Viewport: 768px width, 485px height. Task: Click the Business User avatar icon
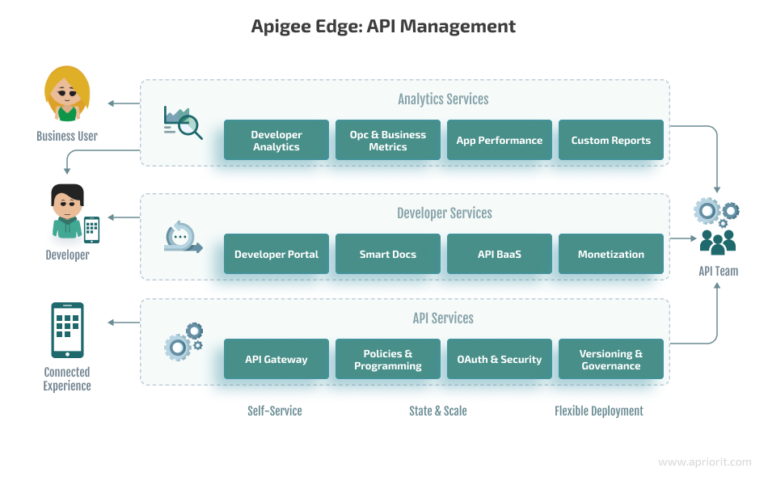click(x=67, y=94)
